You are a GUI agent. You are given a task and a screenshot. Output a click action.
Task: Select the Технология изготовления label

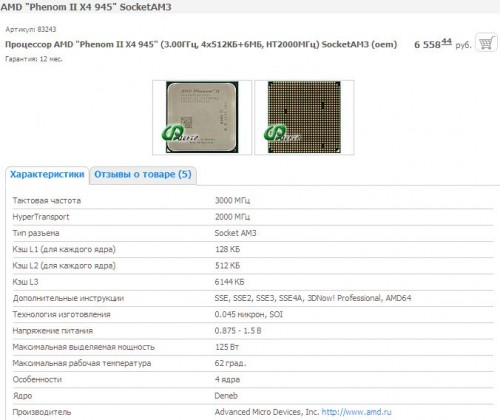click(61, 314)
